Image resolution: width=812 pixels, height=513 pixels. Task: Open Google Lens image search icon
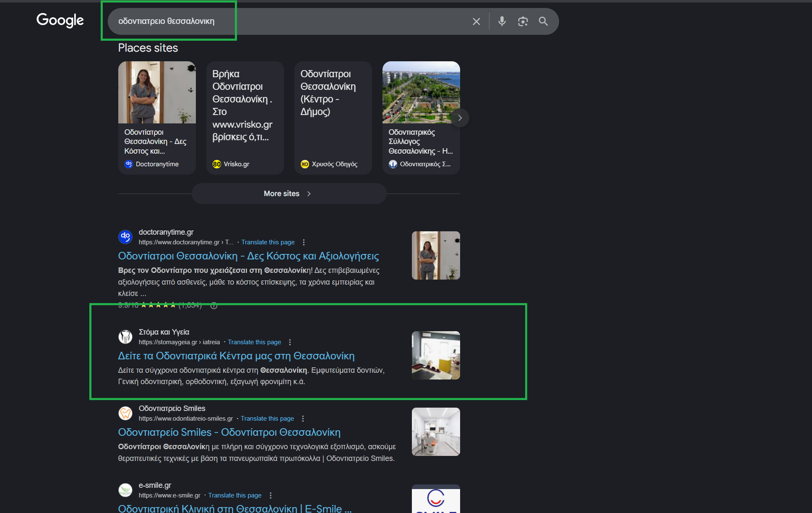[523, 21]
